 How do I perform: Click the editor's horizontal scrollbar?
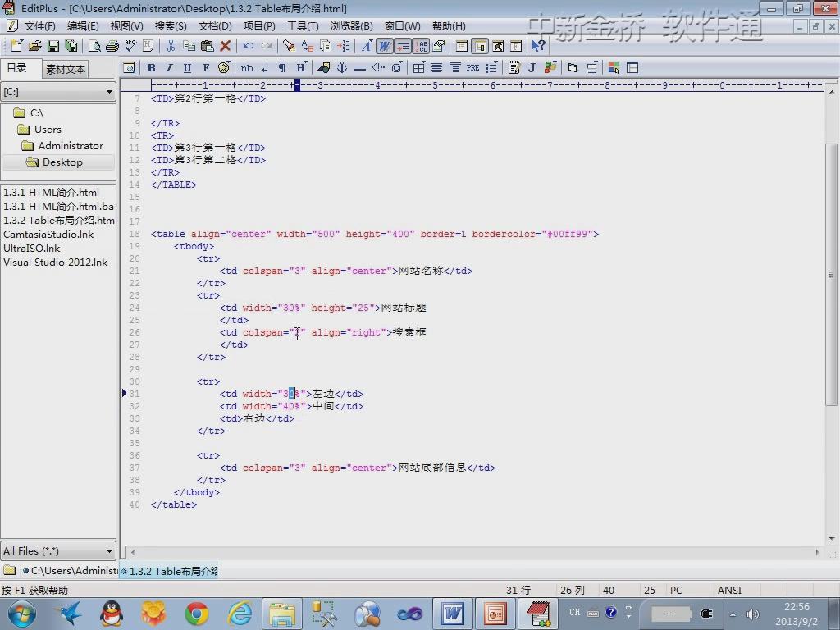477,552
